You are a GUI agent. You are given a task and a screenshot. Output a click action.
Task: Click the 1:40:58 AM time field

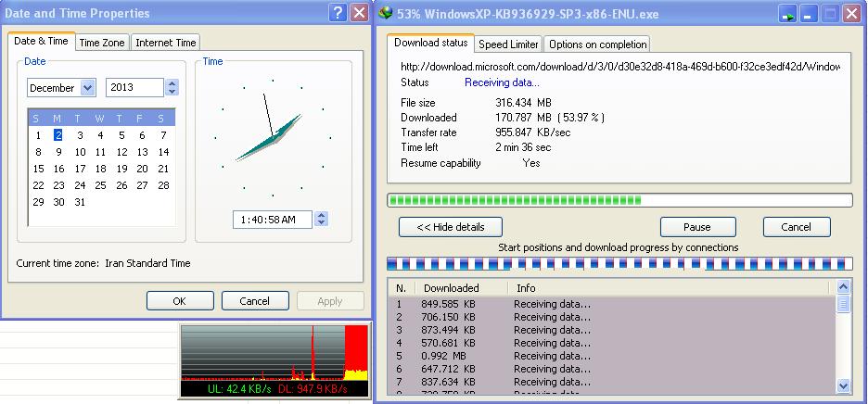pyautogui.click(x=273, y=220)
